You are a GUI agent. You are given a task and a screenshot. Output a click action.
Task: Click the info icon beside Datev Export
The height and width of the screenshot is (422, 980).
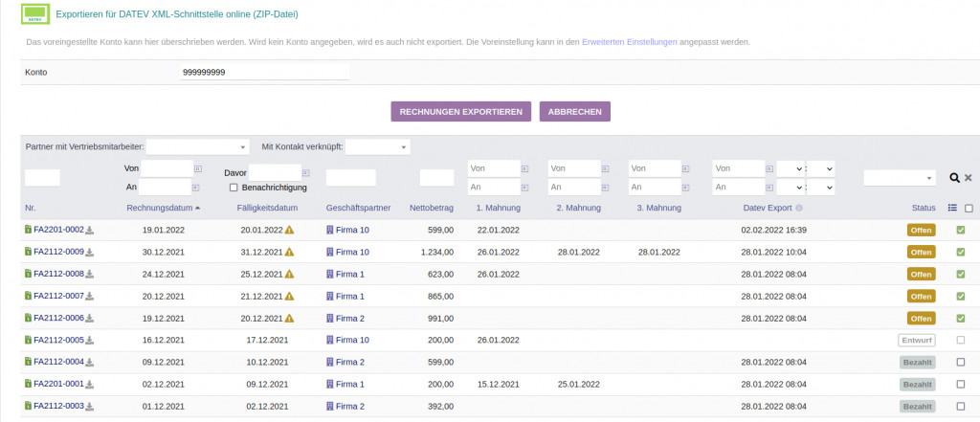[799, 208]
